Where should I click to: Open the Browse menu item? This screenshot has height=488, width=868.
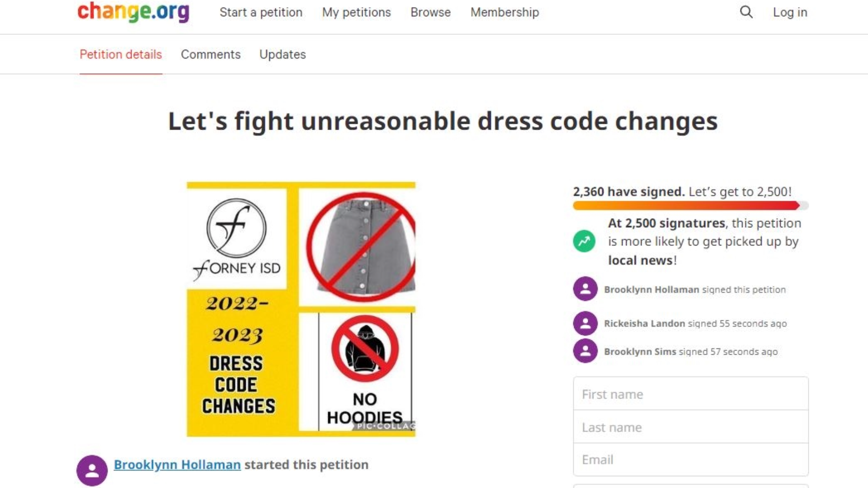coord(430,12)
